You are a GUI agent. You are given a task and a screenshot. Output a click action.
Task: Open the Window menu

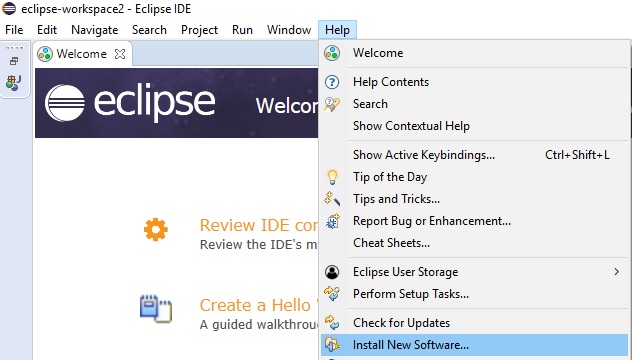[289, 30]
